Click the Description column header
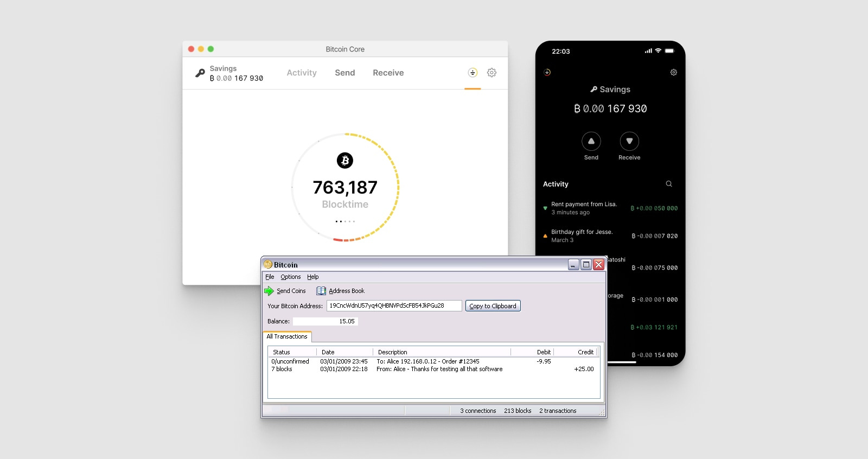 point(442,352)
